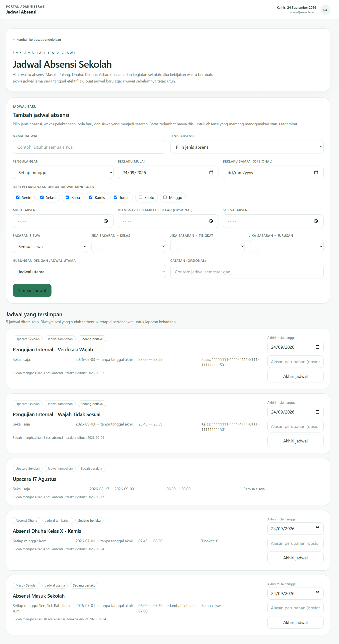This screenshot has height=644, width=339.
Task: Open calendar icon for Pengujian Internal - Wajah Tidak Sesuai
Action: pos(317,412)
